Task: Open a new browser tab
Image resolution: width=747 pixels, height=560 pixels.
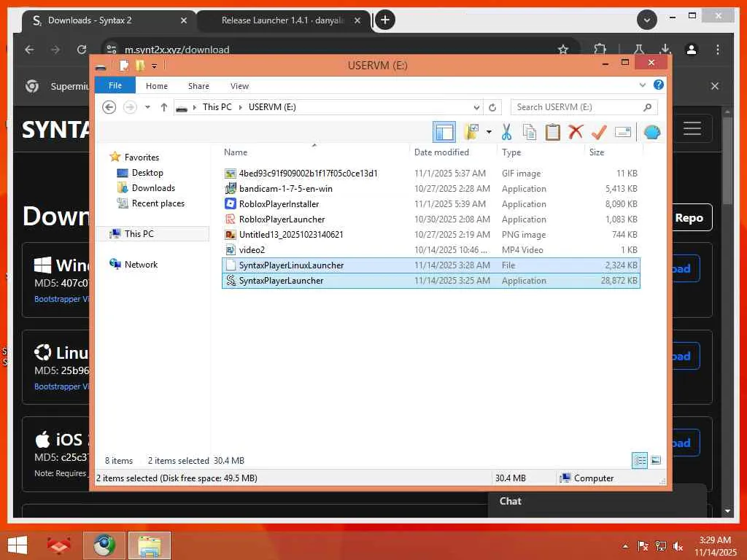Action: point(385,20)
